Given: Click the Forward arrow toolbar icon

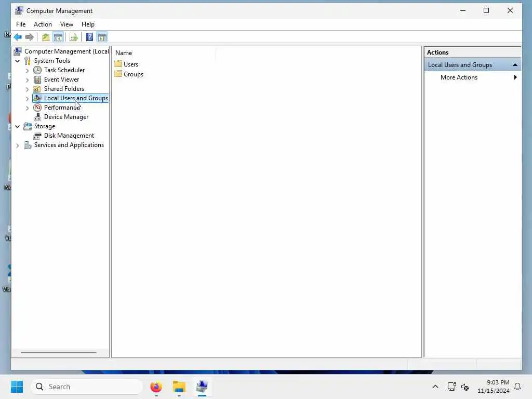Looking at the screenshot, I should click(30, 37).
